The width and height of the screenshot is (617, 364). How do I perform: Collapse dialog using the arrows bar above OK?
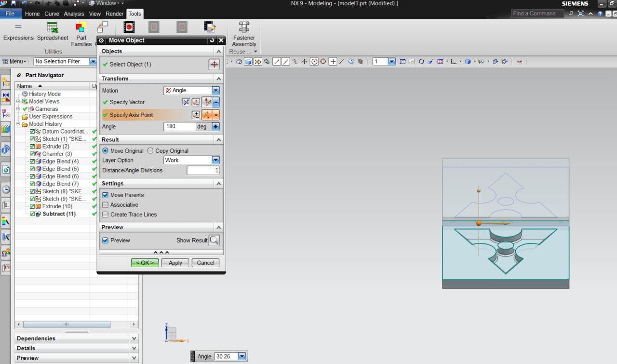161,252
